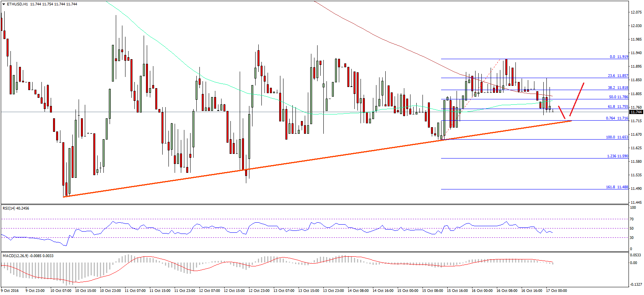The width and height of the screenshot is (644, 295).
Task: Click the 12.030 price axis label
Action: (636, 26)
